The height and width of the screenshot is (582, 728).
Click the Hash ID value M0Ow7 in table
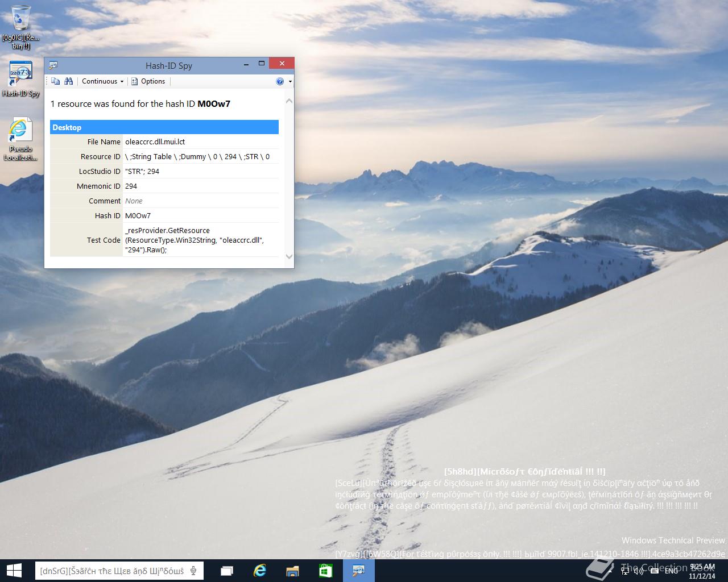coord(138,215)
